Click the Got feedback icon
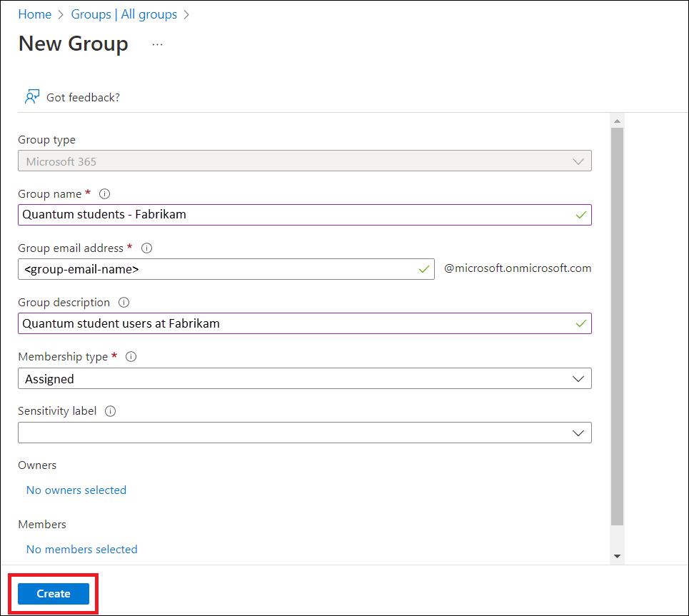Screen dimensions: 689x616 click(32, 97)
